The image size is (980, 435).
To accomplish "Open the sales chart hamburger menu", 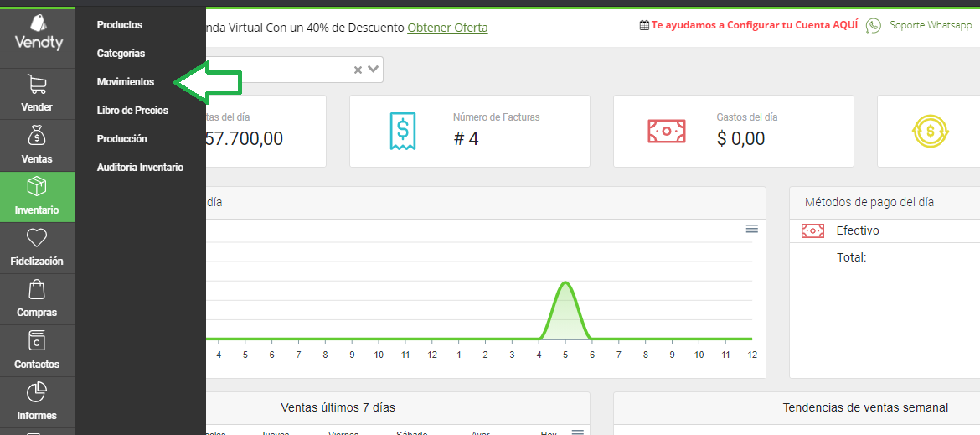I will pyautogui.click(x=752, y=230).
